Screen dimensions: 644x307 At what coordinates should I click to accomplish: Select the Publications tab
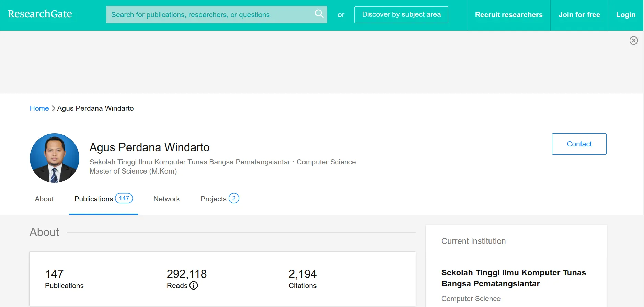pyautogui.click(x=94, y=199)
